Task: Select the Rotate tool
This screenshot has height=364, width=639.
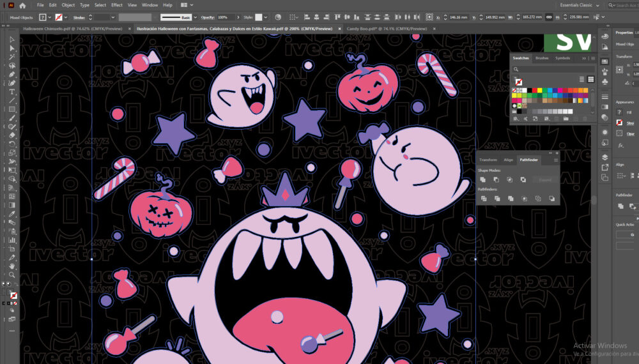Action: point(12,144)
